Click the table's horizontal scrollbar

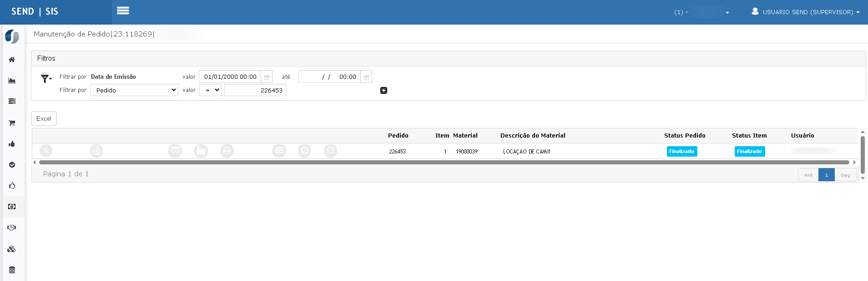[x=444, y=162]
